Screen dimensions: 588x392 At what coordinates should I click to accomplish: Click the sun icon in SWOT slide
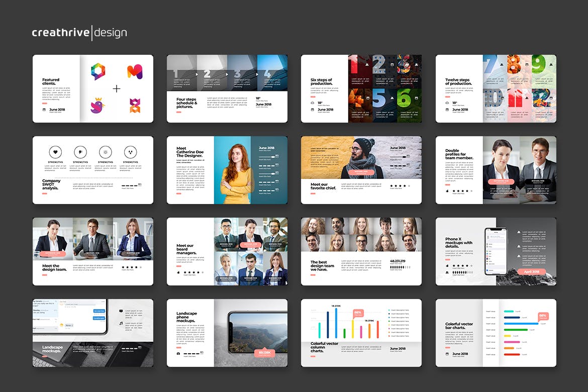click(106, 152)
